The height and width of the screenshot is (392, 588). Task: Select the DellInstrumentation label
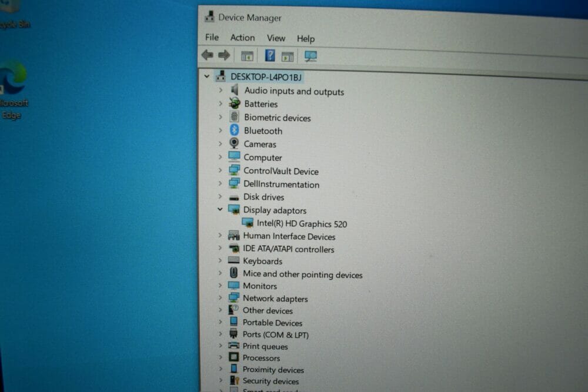point(281,185)
